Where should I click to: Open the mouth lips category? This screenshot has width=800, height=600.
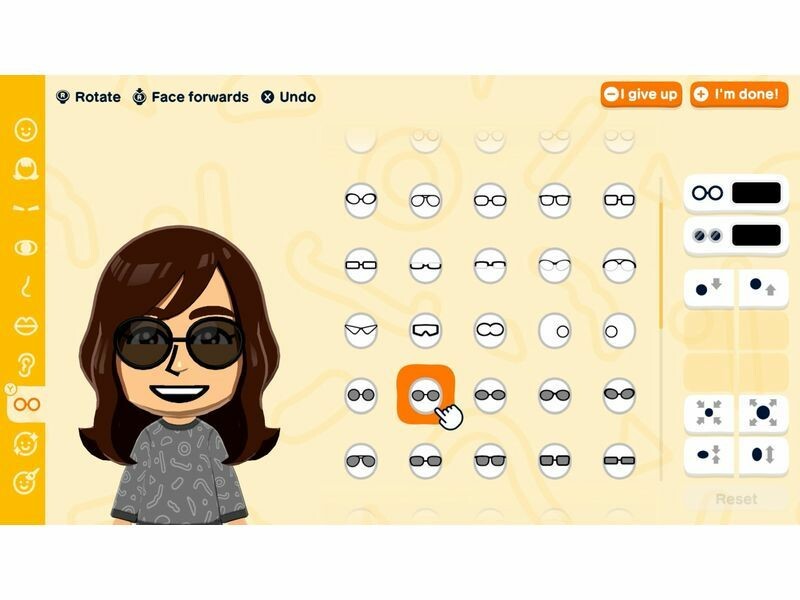(x=26, y=326)
